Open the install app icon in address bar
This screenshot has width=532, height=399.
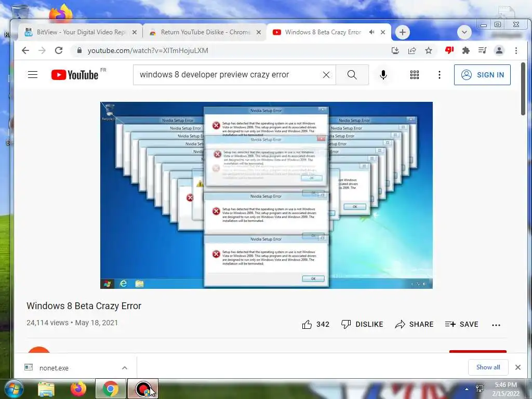[x=395, y=50]
